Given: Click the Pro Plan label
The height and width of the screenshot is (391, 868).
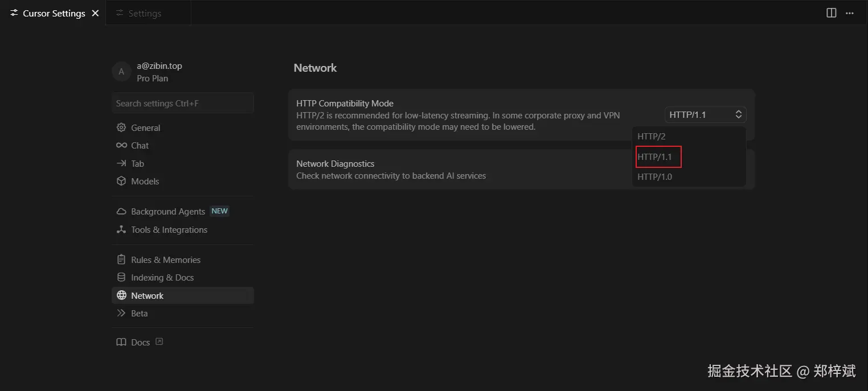Looking at the screenshot, I should click(x=152, y=78).
